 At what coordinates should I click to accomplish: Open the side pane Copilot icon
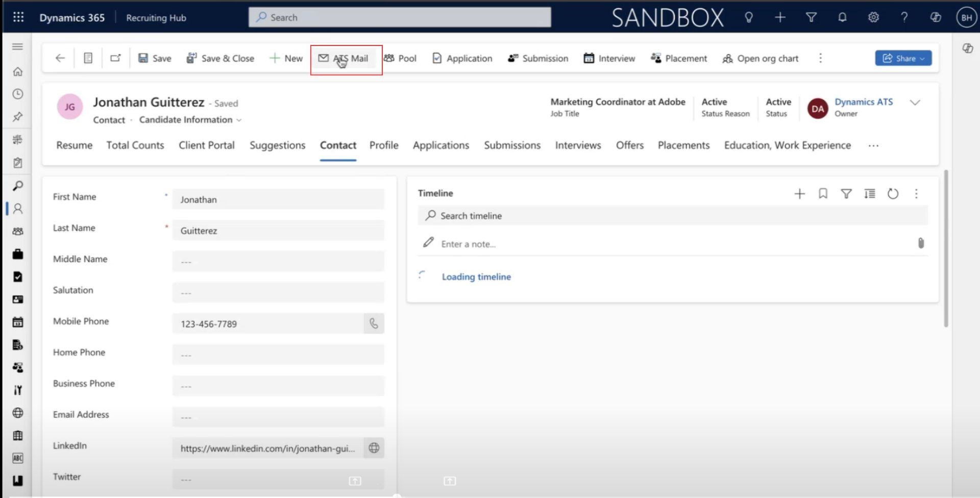tap(967, 48)
